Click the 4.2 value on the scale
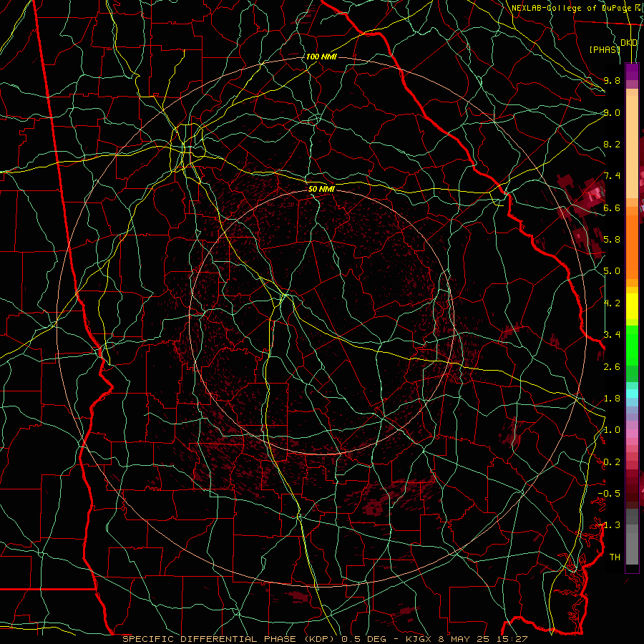 click(612, 303)
